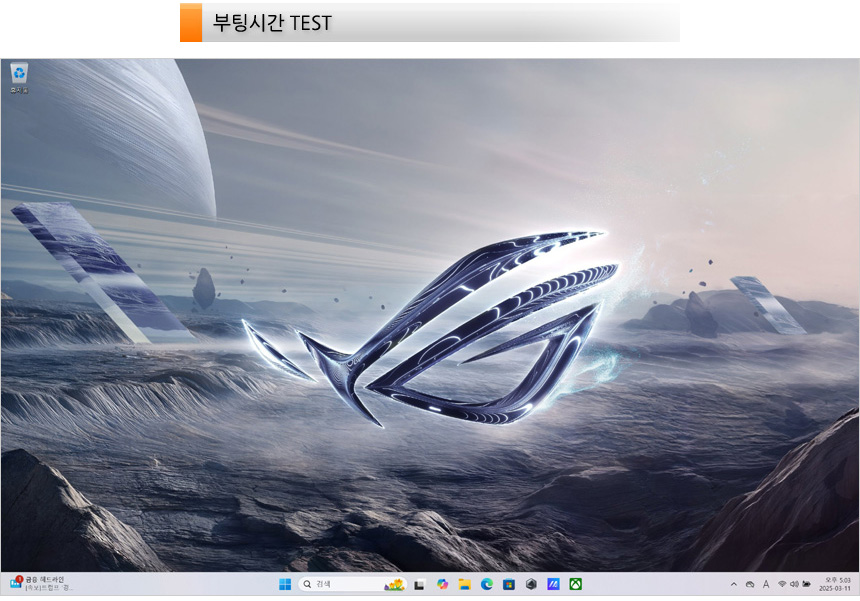Open the Windows Start menu
Screen dimensions: 860x601
click(x=284, y=584)
